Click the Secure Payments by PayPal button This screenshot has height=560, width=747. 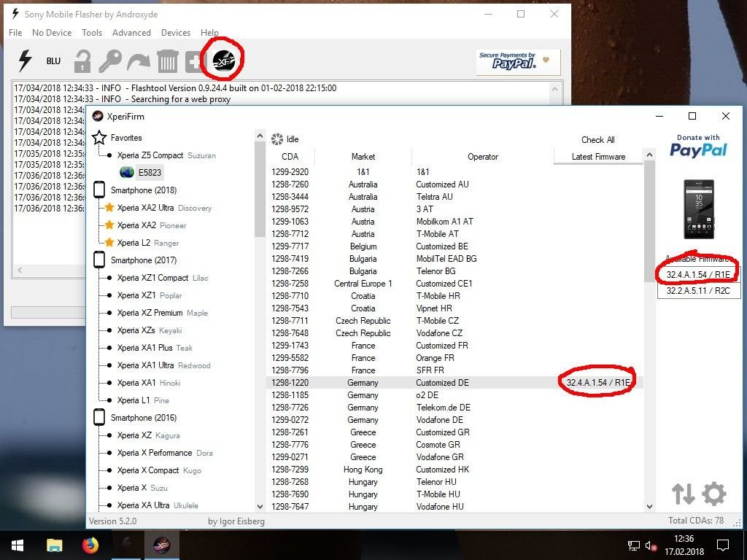518,61
